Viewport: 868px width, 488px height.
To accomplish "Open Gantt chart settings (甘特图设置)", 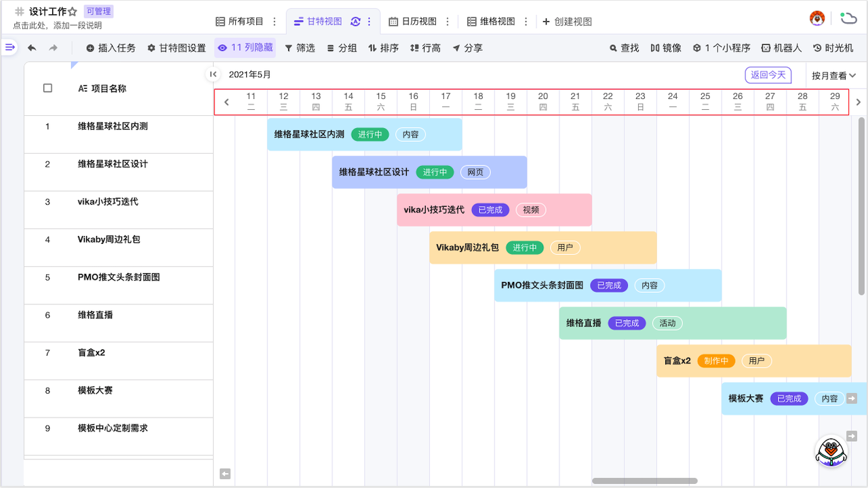I will (176, 48).
